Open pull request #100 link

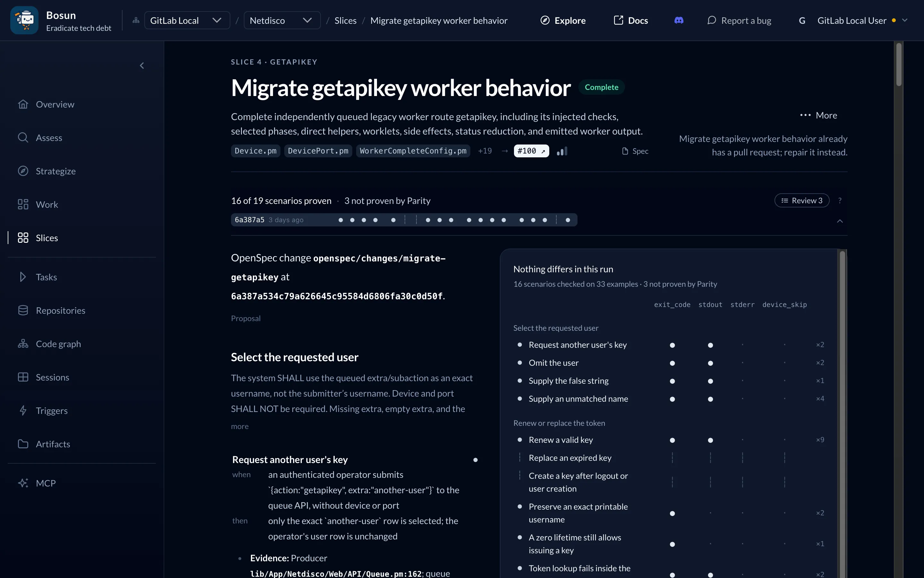[x=531, y=151]
